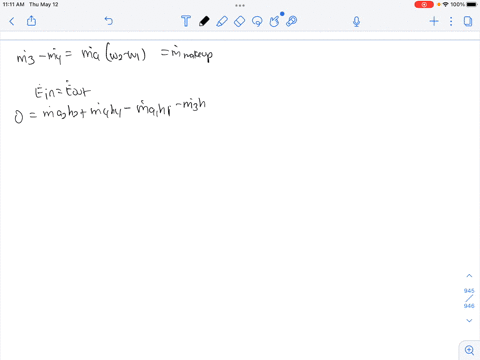Open the share export menu
Screen dimensions: 480x360
click(x=31, y=21)
